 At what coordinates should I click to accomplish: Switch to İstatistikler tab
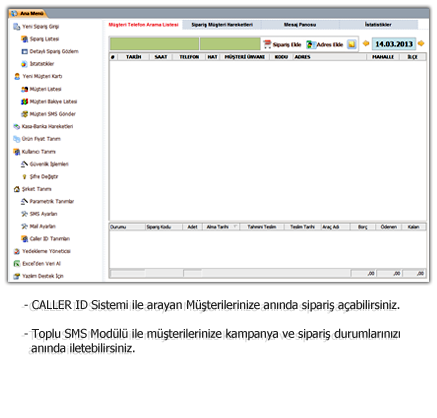coord(378,25)
